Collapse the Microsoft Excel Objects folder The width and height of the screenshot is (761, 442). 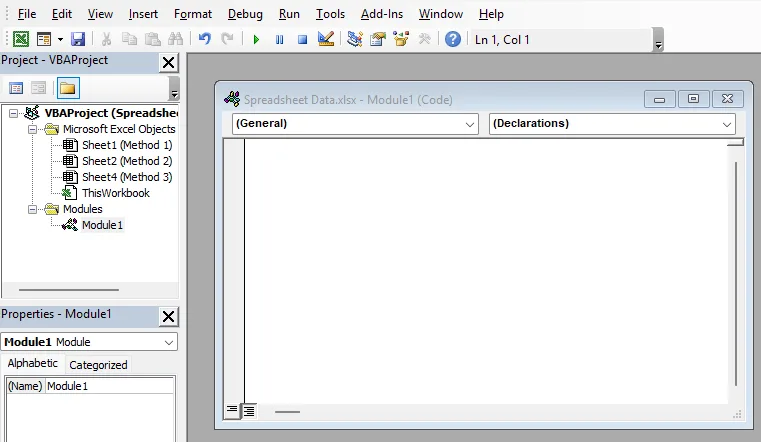click(32, 129)
